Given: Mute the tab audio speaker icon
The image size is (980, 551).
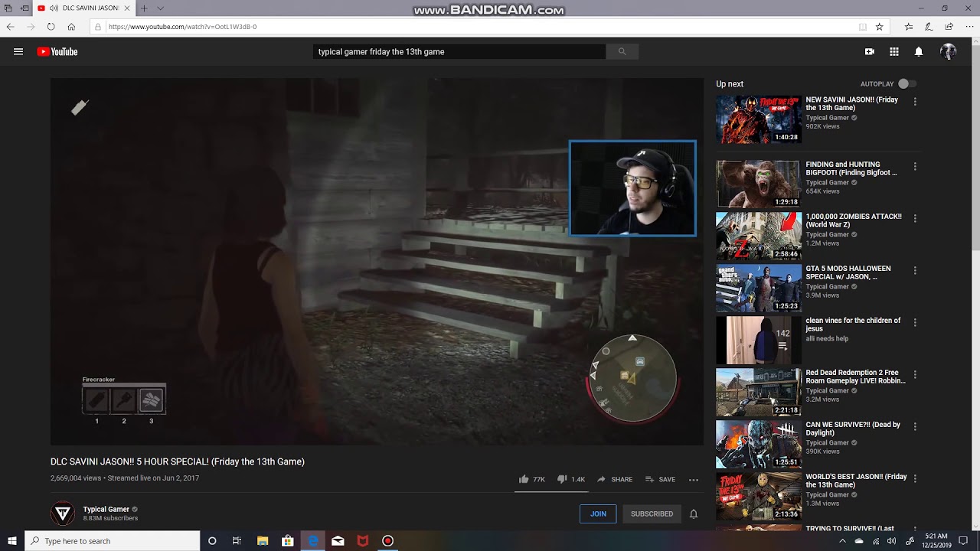Looking at the screenshot, I should point(54,8).
